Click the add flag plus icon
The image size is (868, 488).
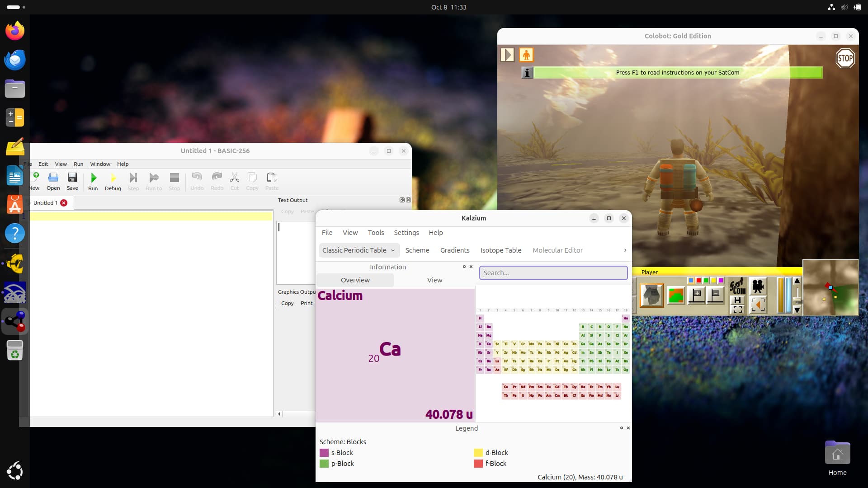pos(697,295)
